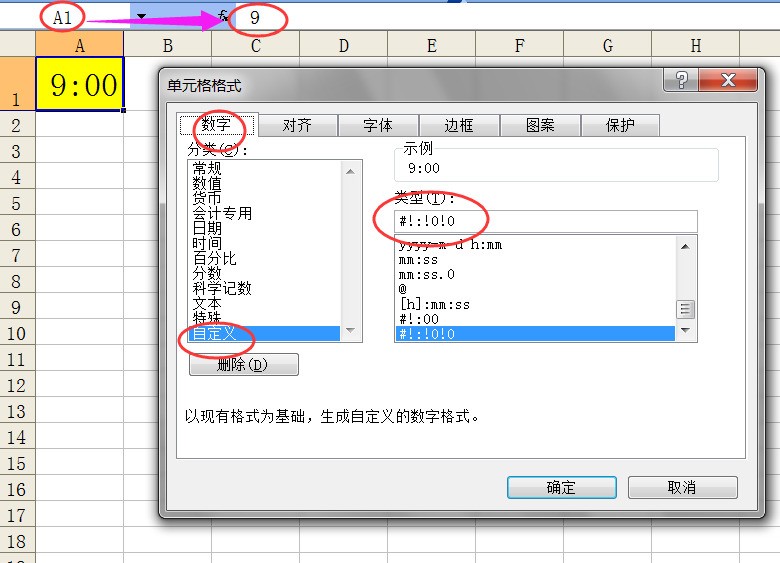This screenshot has width=780, height=563.
Task: Switch to the 边框 tab
Action: coord(459,125)
